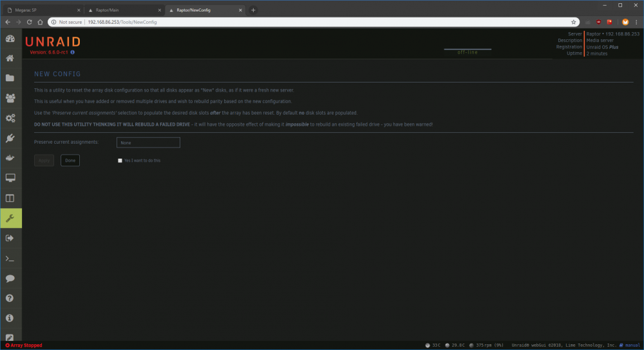Open Shares folder icon in sidebar

tap(10, 78)
